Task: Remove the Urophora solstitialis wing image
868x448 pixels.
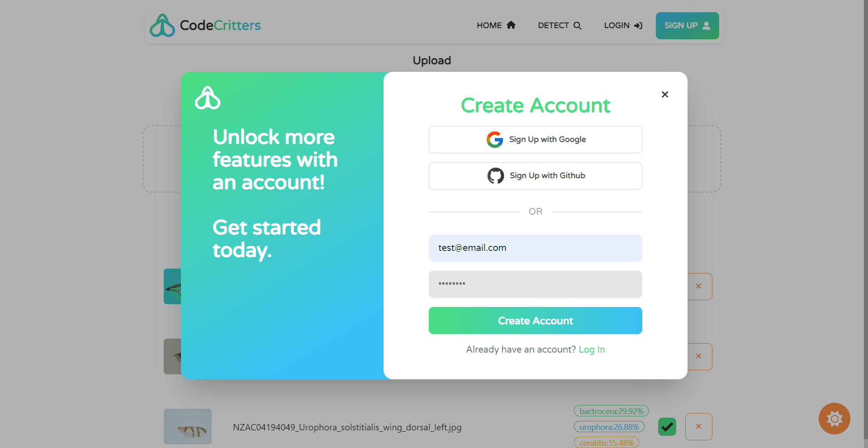Action: pos(698,426)
